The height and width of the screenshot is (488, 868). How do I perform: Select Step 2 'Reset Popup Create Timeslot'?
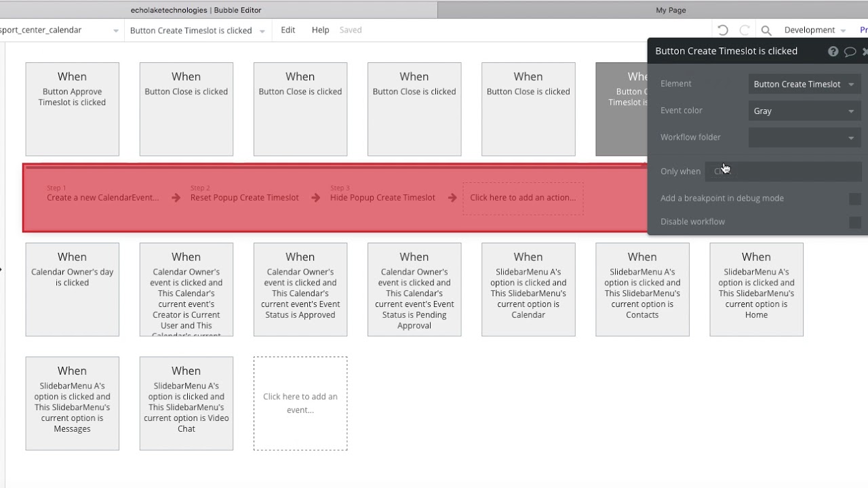click(x=245, y=197)
